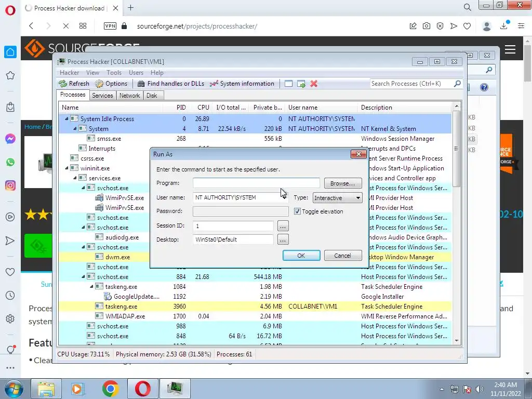Click the Search Processes magnifier icon
Screen dimensions: 532x399
point(457,84)
